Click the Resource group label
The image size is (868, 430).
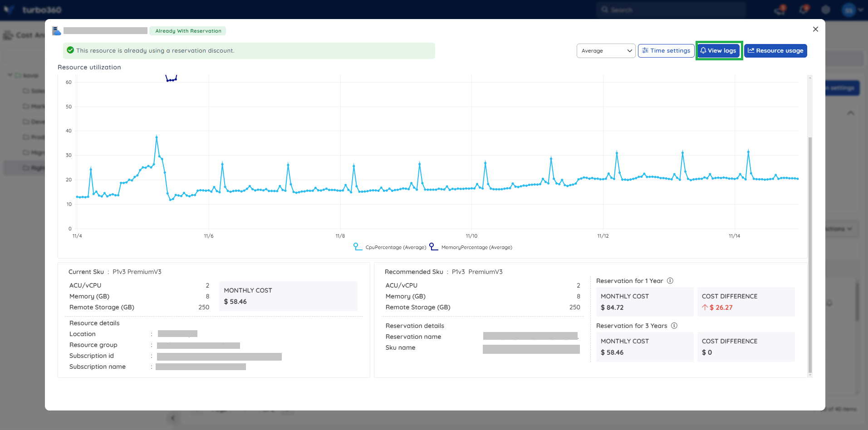[93, 345]
